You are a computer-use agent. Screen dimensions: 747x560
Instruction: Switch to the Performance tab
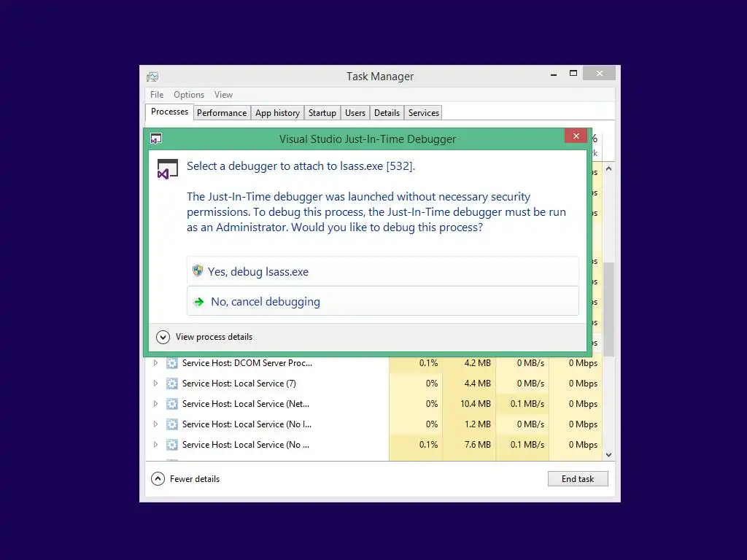coord(222,113)
